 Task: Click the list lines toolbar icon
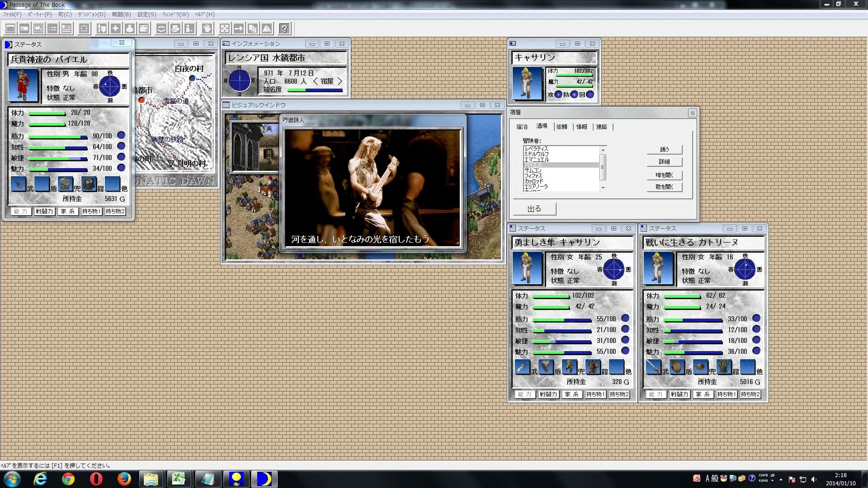[x=52, y=29]
